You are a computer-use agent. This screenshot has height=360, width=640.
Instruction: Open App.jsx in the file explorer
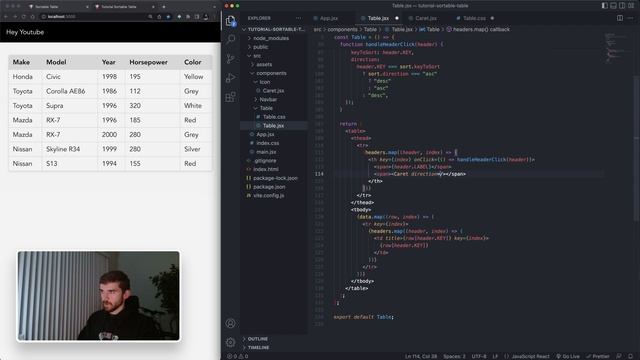pyautogui.click(x=265, y=134)
